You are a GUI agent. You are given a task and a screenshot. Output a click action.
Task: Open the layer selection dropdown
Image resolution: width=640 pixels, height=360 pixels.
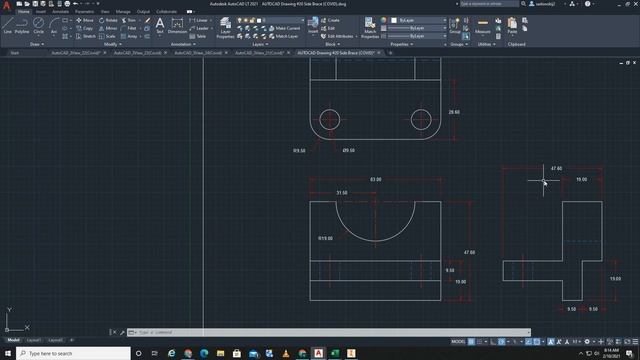[x=271, y=20]
